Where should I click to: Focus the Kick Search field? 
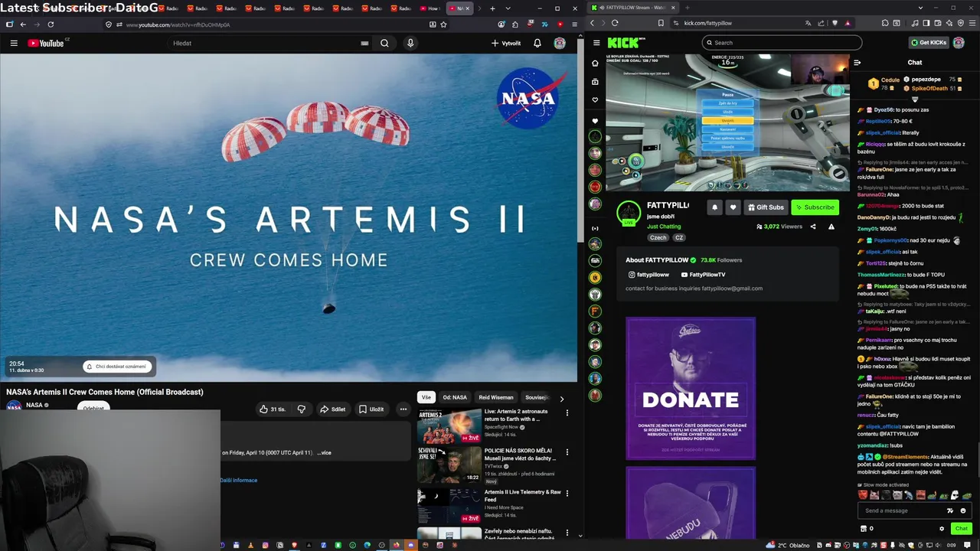pyautogui.click(x=782, y=43)
